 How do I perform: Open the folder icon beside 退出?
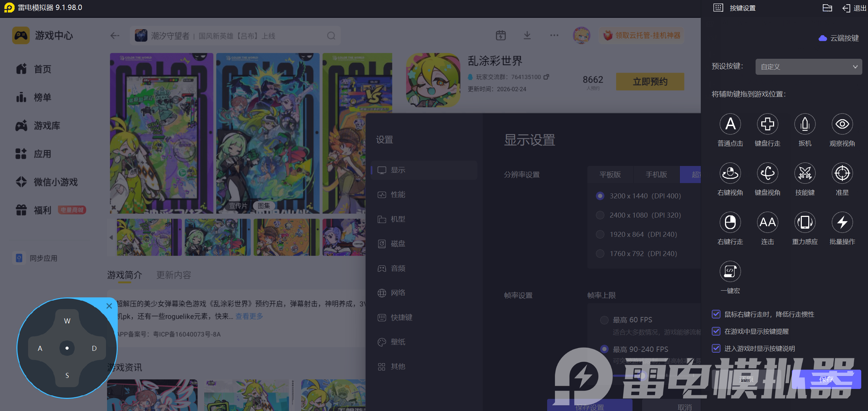tap(827, 8)
